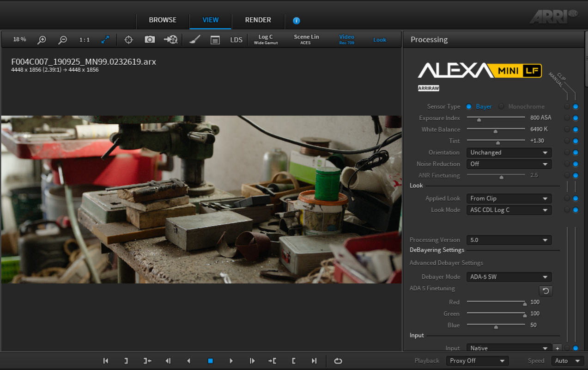
Task: Play the clip in reverse
Action: [188, 361]
